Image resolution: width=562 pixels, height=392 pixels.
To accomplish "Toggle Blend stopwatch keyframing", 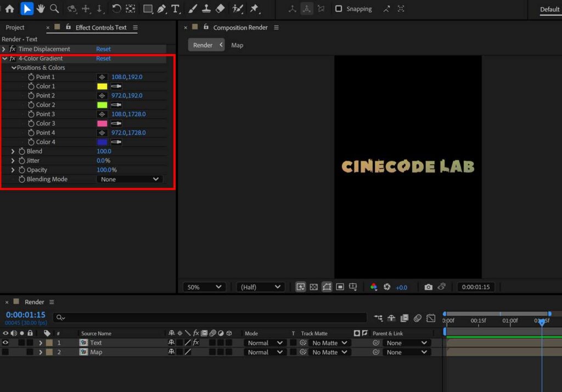I will 22,152.
